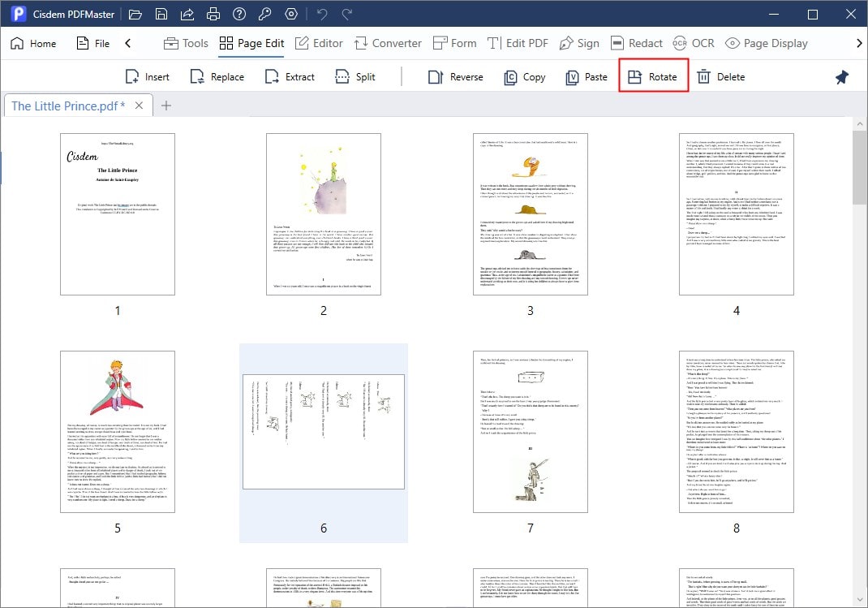Add new tab with plus button
This screenshot has width=868, height=608.
[166, 106]
